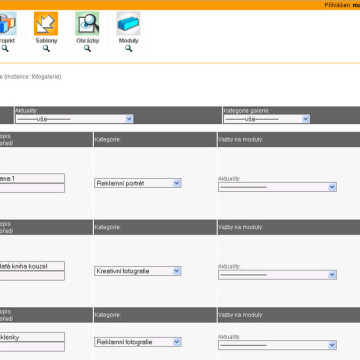
Task: Open the Reklamní fotografie category dropdown
Action: click(138, 342)
